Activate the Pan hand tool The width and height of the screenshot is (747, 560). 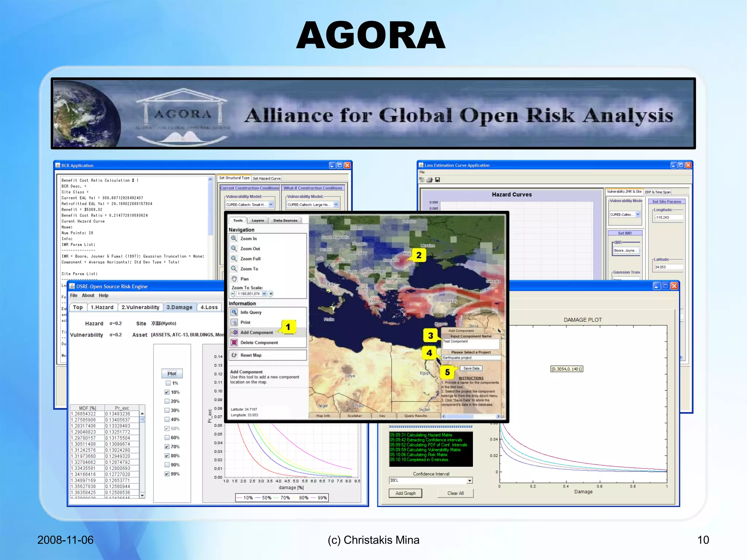[x=234, y=279]
